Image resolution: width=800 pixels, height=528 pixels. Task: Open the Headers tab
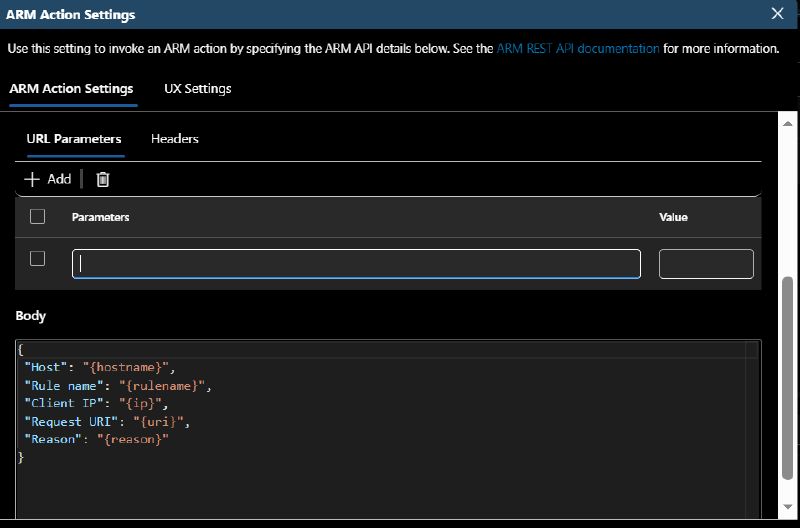(174, 139)
